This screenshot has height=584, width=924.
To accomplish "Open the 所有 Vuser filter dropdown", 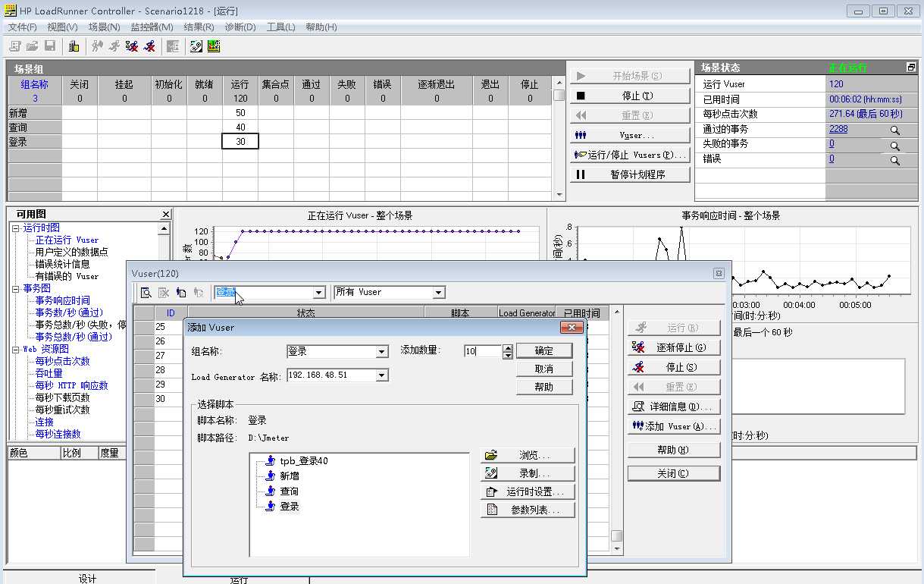I will (438, 292).
